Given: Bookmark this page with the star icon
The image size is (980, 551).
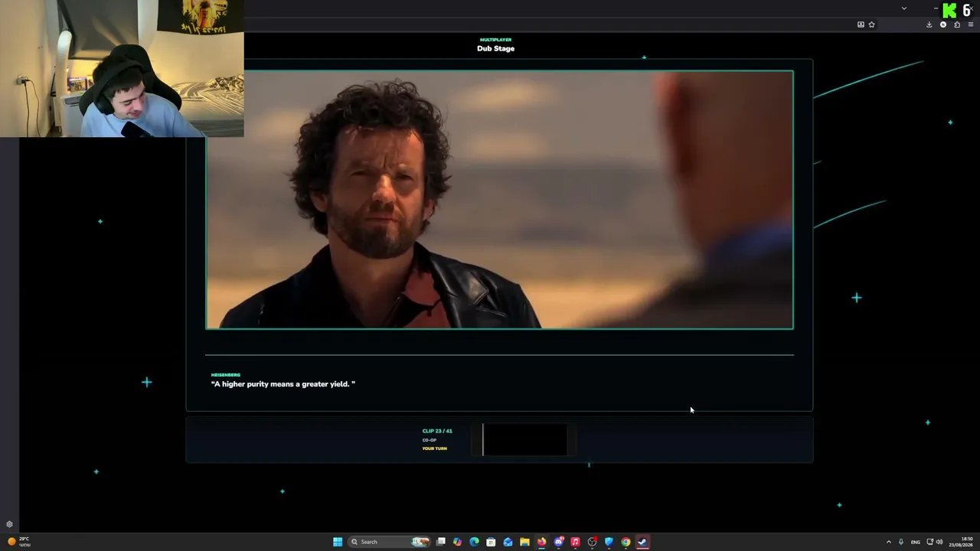Looking at the screenshot, I should click(x=871, y=24).
